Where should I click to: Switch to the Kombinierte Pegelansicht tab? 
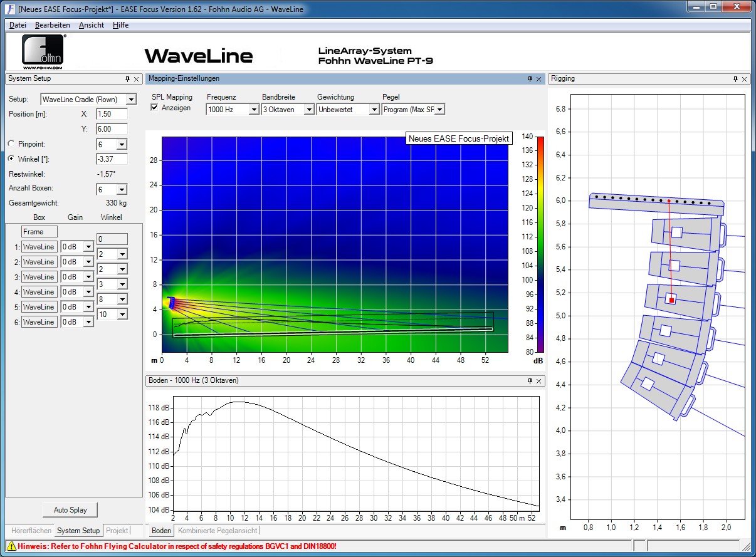coord(217,531)
